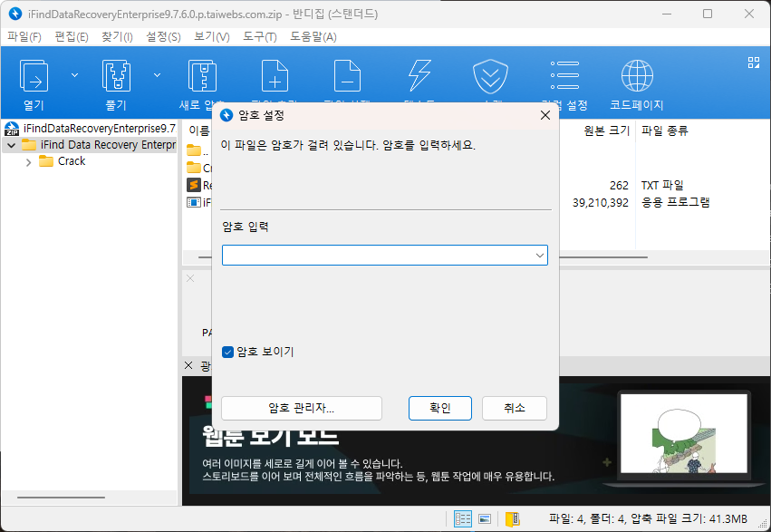Open the dropdown arrow beside 열기
The height and width of the screenshot is (532, 771).
tap(74, 75)
